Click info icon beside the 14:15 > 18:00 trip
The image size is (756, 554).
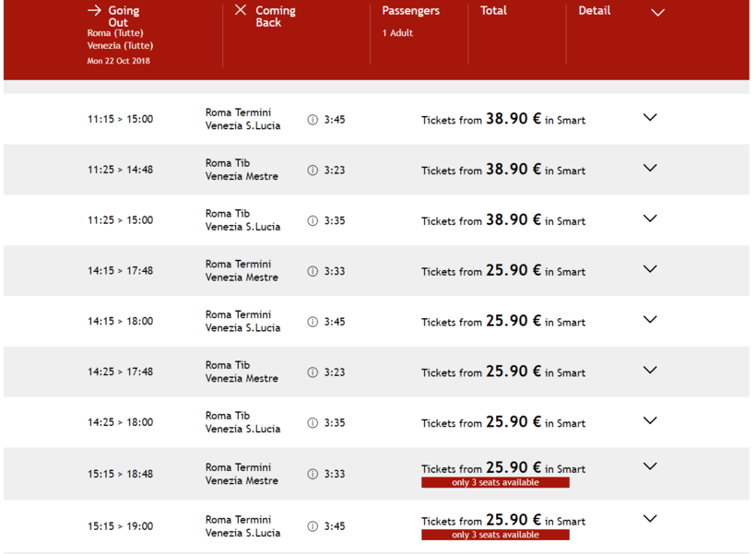313,322
